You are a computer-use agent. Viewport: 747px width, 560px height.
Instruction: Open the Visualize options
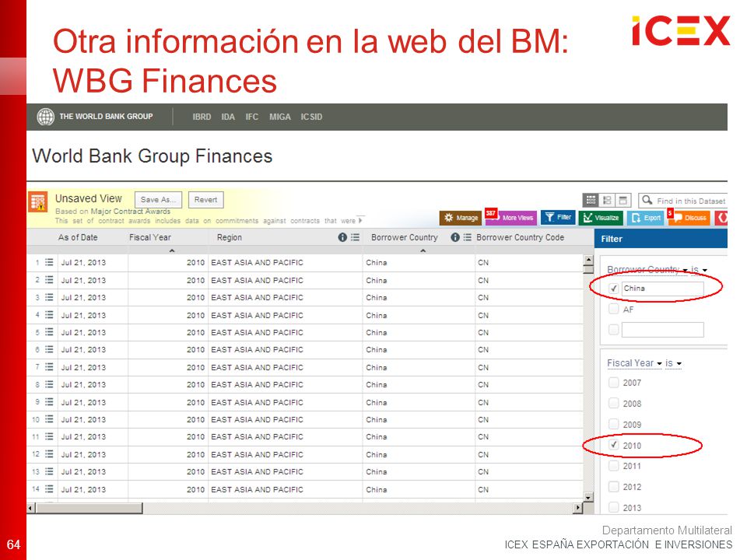pyautogui.click(x=601, y=218)
